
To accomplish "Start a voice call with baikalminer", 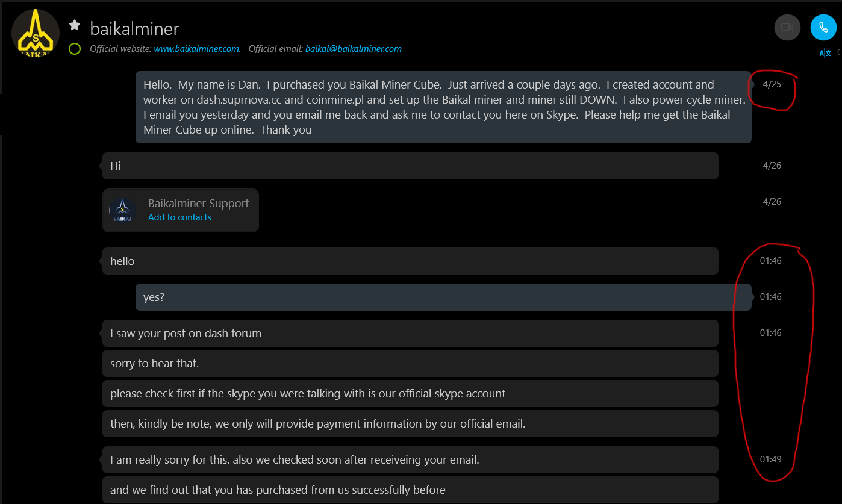I will [x=823, y=27].
